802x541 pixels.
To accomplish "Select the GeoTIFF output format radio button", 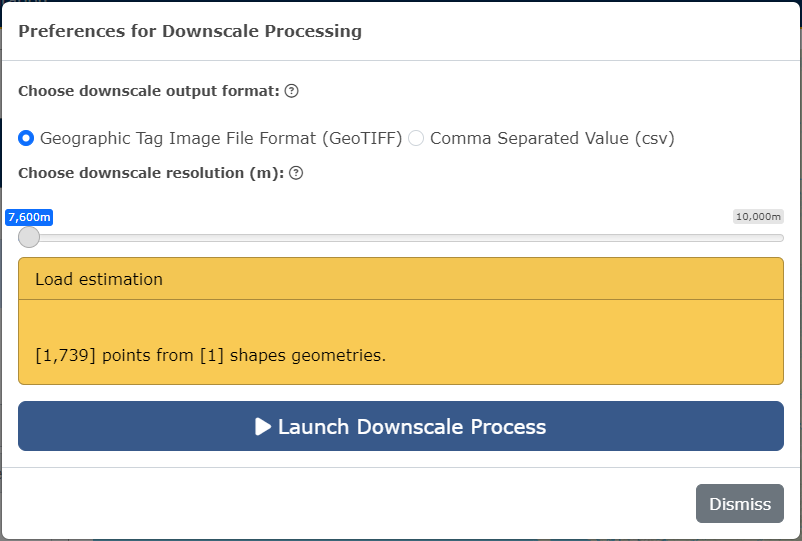I will [26, 138].
